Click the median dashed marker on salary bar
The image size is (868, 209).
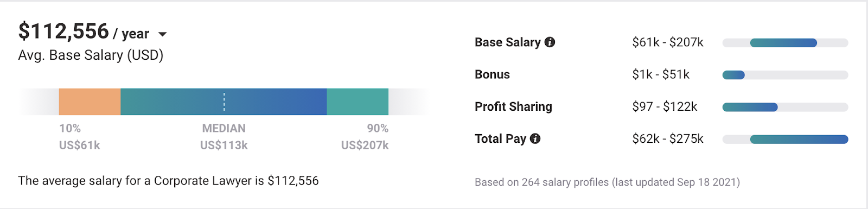[x=224, y=102]
